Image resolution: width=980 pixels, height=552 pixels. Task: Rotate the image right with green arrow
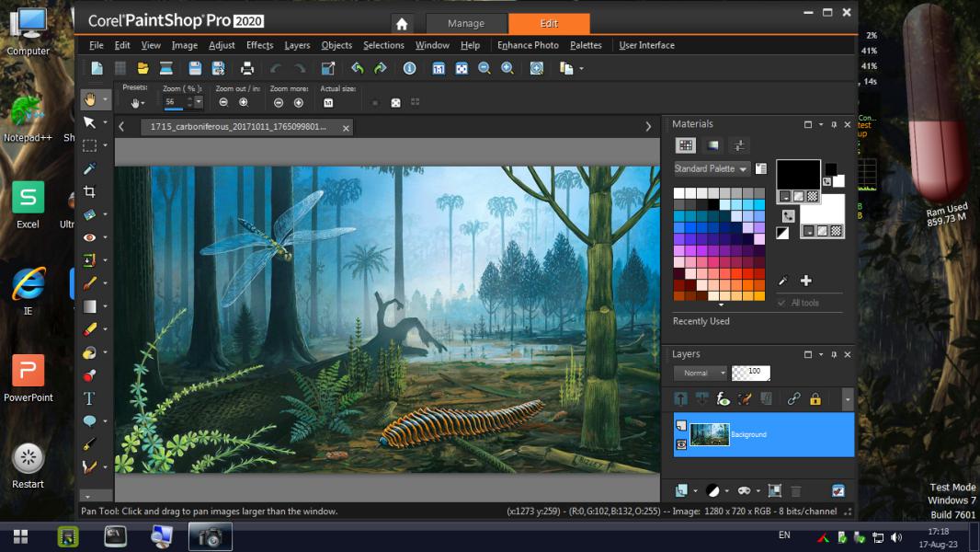[x=380, y=68]
